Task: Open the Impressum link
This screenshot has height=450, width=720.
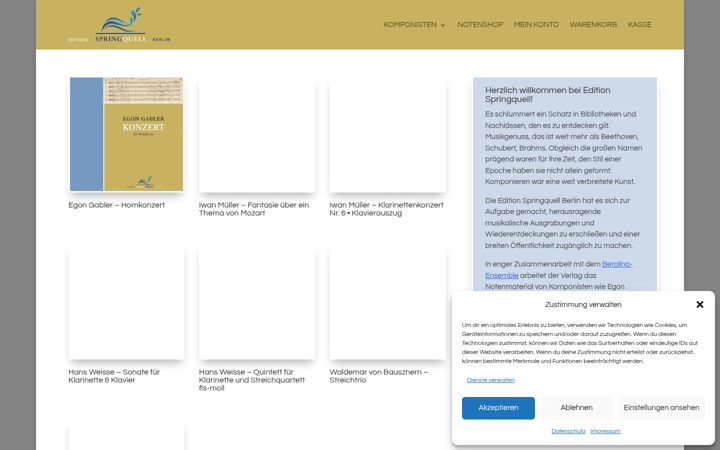Action: [x=605, y=431]
